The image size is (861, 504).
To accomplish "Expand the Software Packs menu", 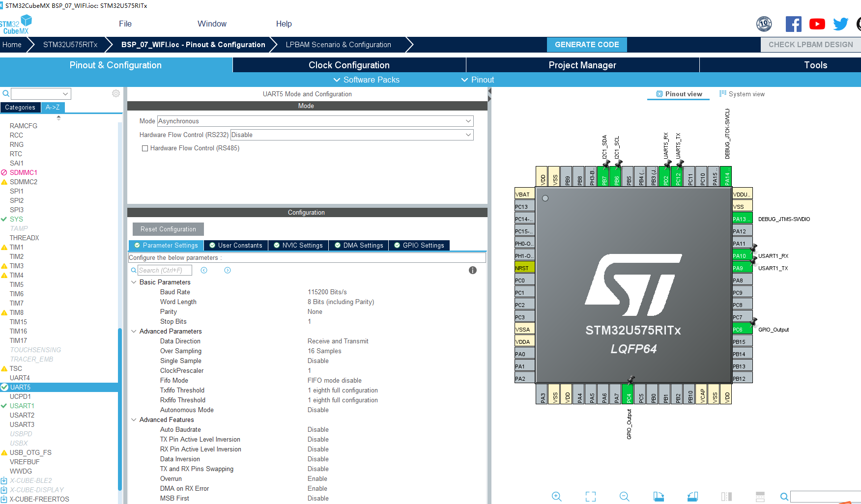I will point(366,80).
